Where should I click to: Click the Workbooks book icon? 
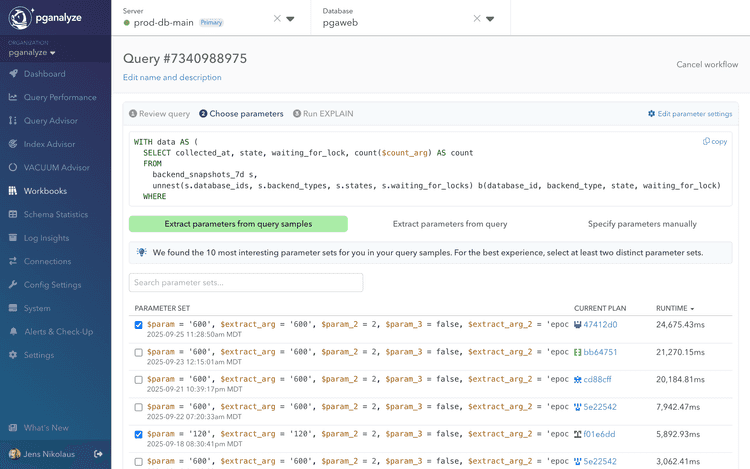(x=14, y=191)
